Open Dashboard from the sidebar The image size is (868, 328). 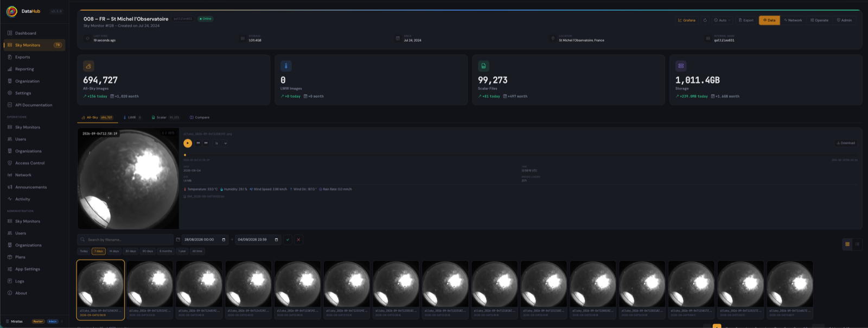(34, 33)
